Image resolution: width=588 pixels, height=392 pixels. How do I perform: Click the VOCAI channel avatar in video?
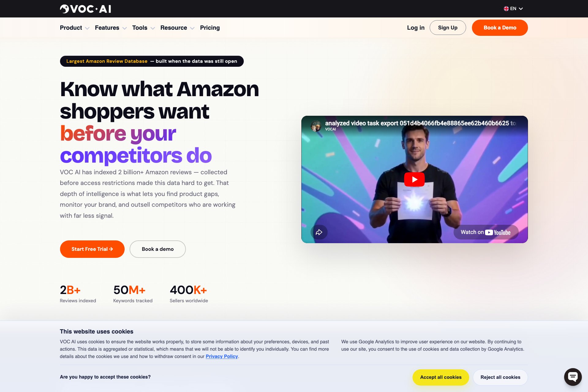[x=316, y=126]
